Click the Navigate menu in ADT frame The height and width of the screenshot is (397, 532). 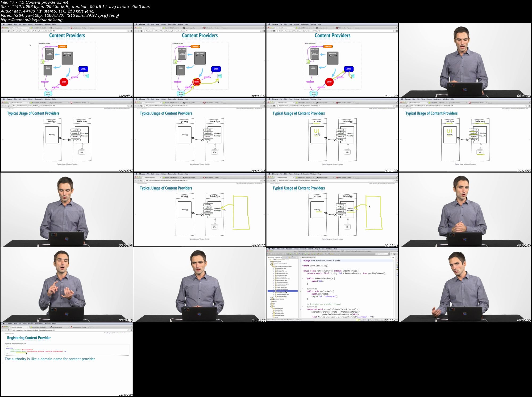coord(303,249)
